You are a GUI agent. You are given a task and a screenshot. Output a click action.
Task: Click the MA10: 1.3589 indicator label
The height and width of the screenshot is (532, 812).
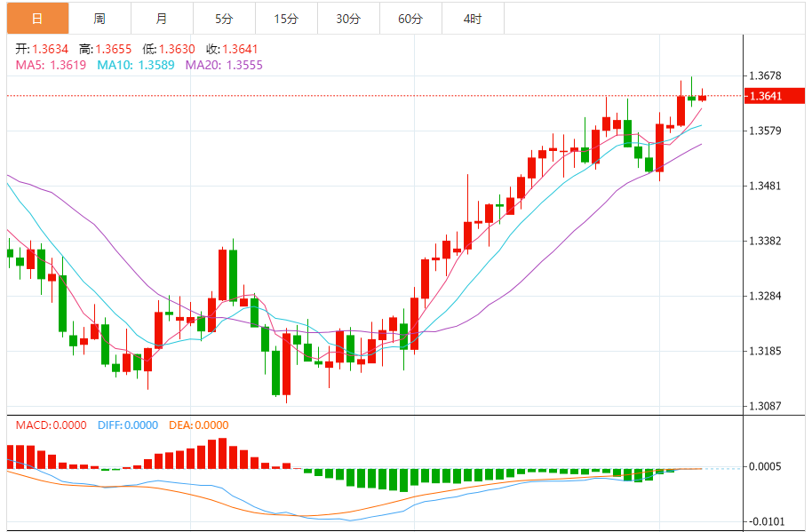coord(136,65)
